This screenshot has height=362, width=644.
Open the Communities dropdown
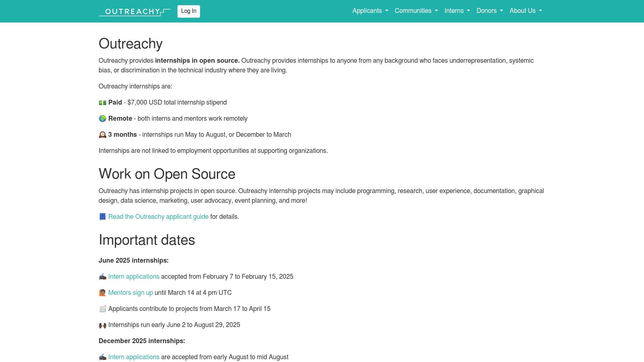point(416,11)
